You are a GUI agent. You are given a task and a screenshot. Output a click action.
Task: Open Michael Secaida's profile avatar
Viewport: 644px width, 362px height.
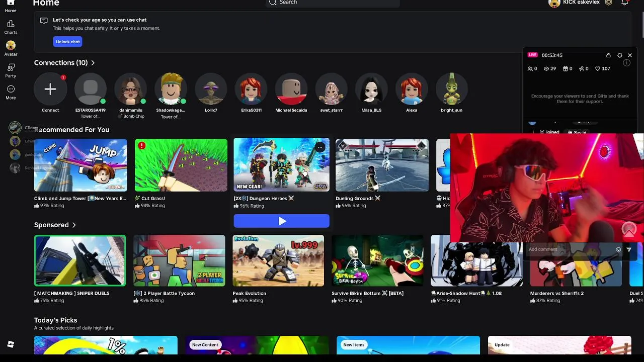pyautogui.click(x=291, y=89)
